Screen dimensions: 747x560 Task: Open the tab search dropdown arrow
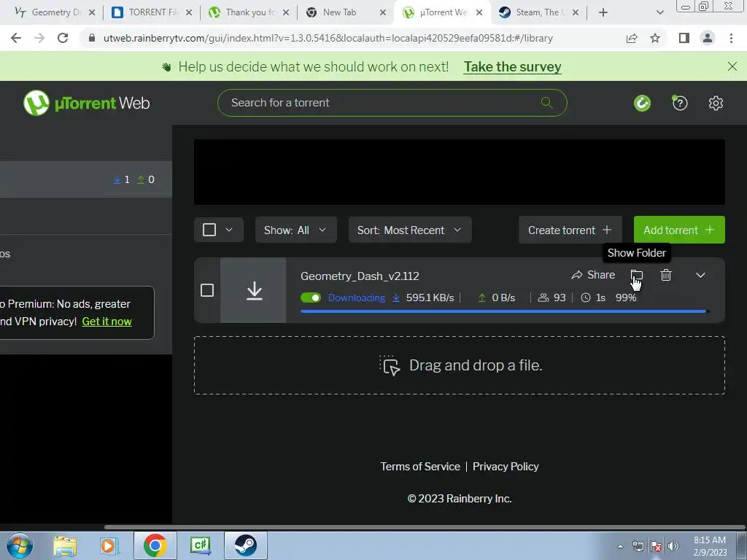click(x=659, y=12)
